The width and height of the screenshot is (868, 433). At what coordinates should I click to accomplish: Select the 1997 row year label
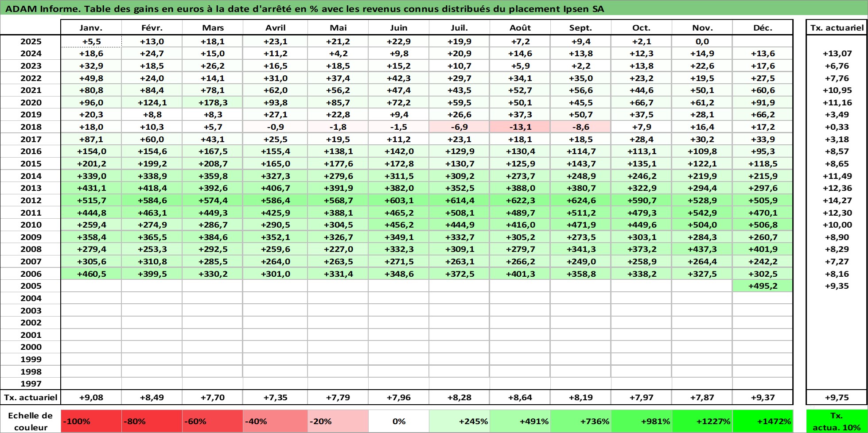click(x=31, y=383)
